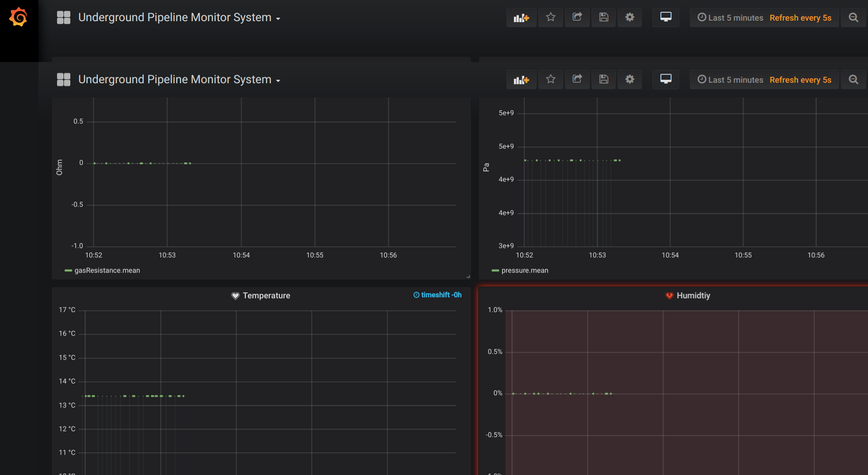Screen dimensions: 868x475
Task: Toggle the gasResistance.mean series label in legend
Action: coord(107,270)
